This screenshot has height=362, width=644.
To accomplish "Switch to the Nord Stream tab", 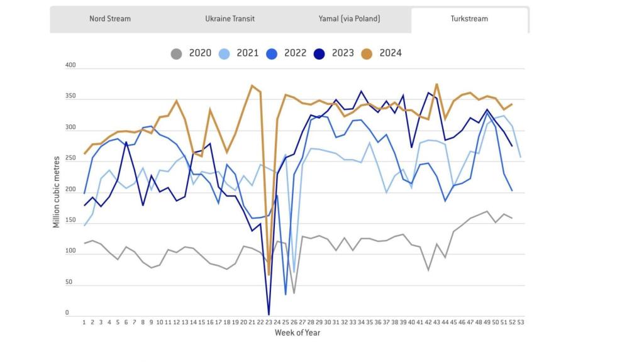I will 110,19.
